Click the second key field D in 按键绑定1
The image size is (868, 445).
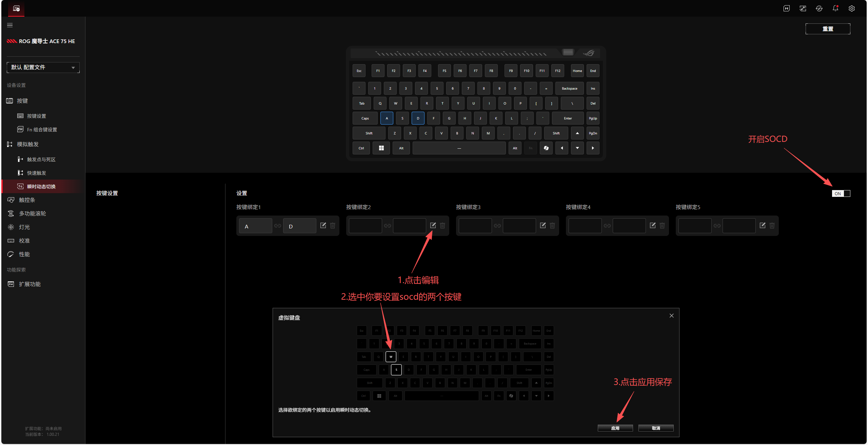(x=300, y=226)
